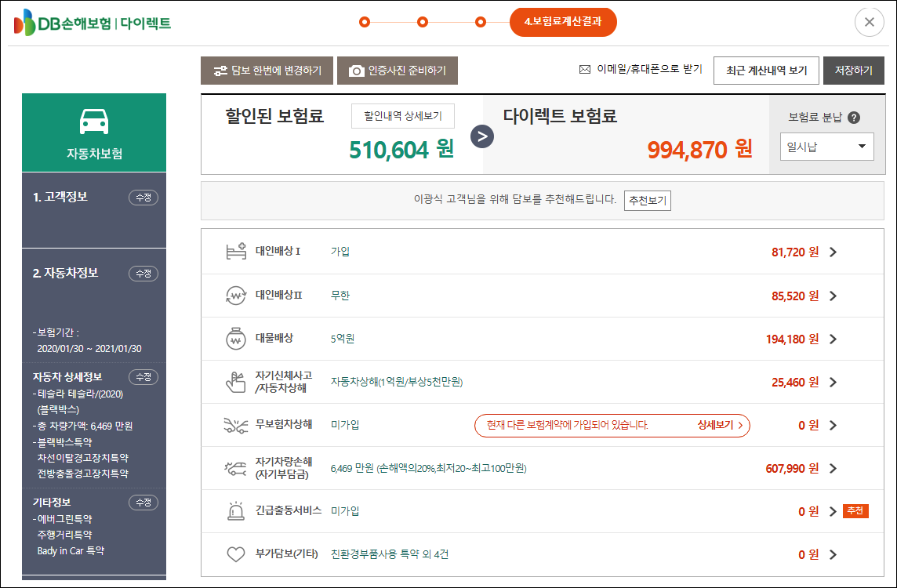The width and height of the screenshot is (897, 588).
Task: Click 차선이탈경고장치특약 text
Action: tap(83, 458)
